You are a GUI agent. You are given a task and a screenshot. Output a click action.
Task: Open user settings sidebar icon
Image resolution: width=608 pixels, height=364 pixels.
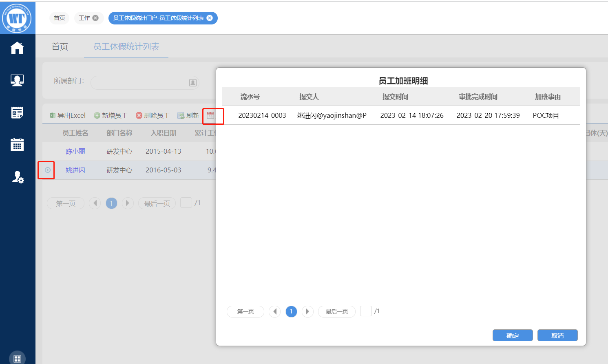click(x=18, y=177)
